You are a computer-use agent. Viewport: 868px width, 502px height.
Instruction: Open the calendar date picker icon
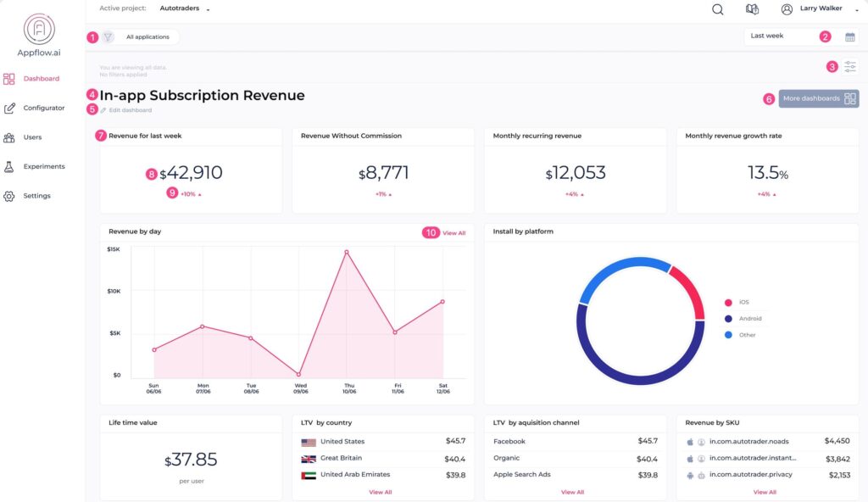pyautogui.click(x=849, y=37)
